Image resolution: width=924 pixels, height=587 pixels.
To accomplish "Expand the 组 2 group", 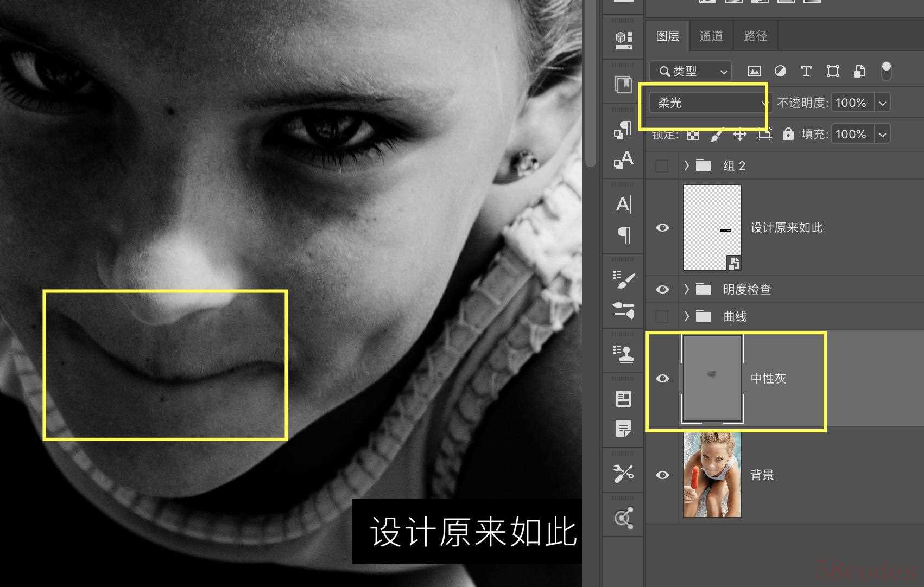I will tap(687, 165).
